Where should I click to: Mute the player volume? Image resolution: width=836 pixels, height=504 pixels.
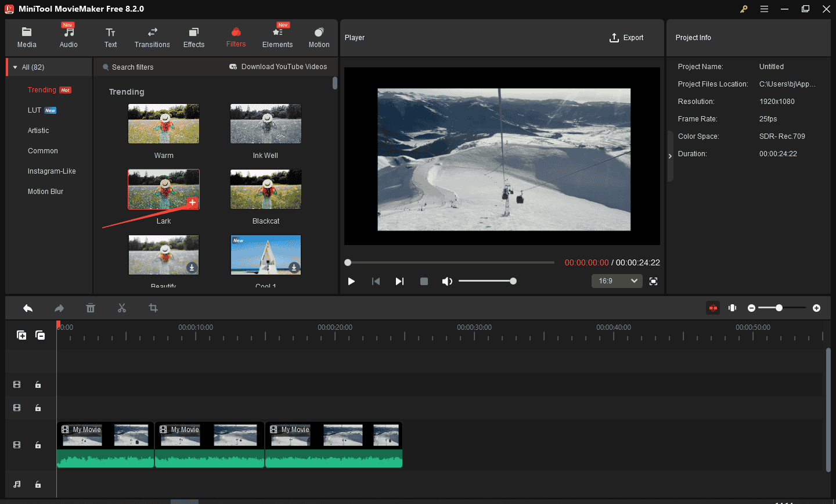click(x=447, y=281)
